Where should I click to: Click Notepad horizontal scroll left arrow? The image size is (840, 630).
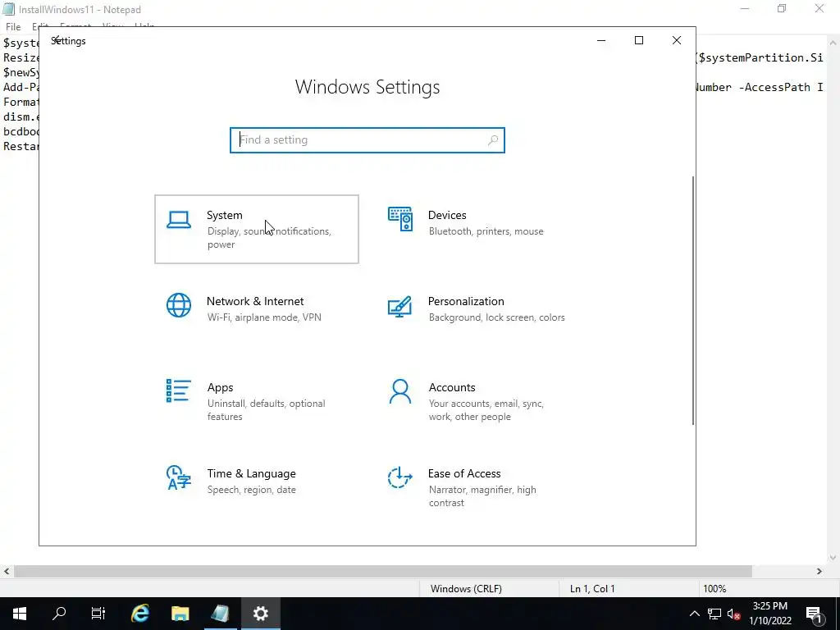[x=7, y=572]
